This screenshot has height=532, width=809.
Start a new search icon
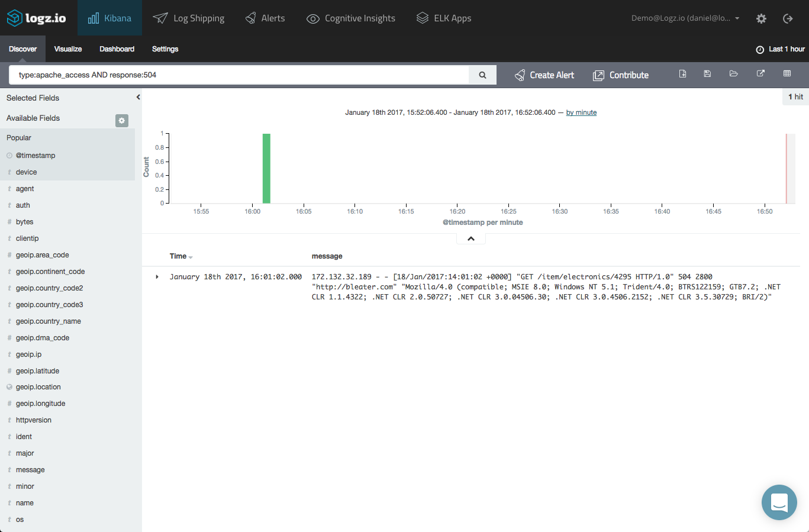682,74
